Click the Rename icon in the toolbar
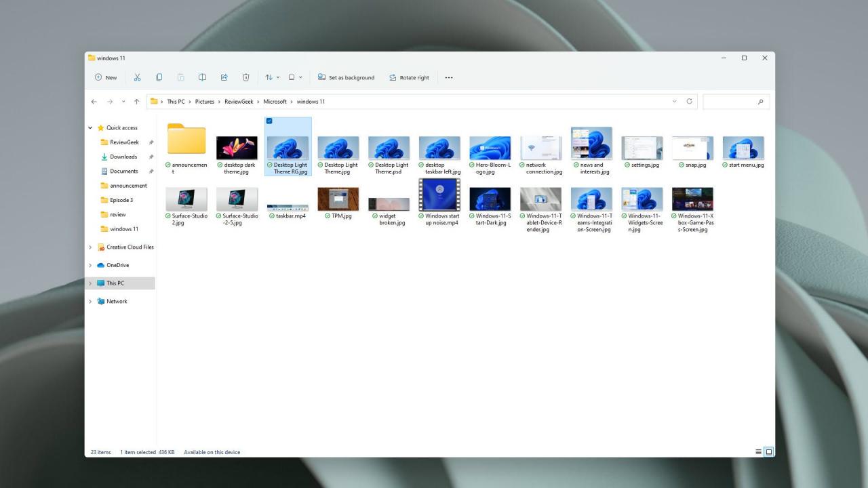This screenshot has width=868, height=488. (202, 77)
